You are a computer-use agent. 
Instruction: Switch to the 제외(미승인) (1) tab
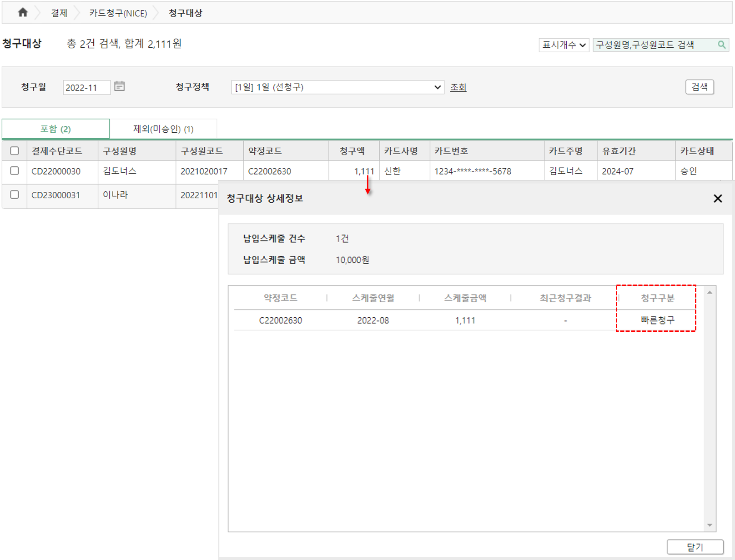point(163,129)
